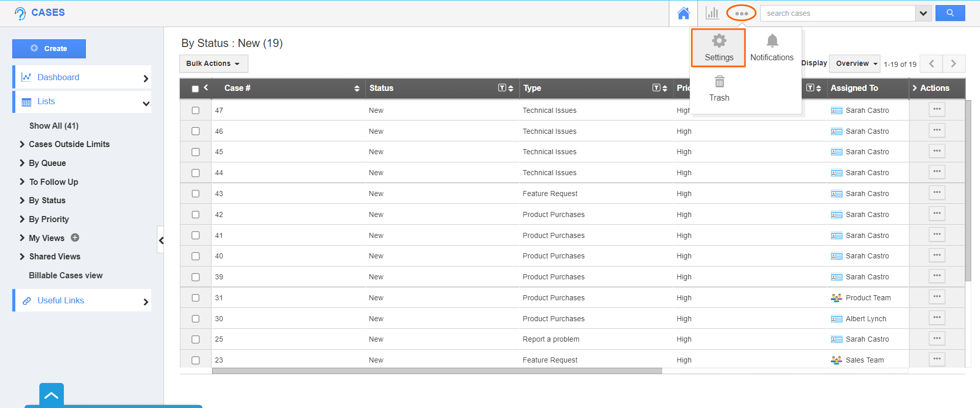The width and height of the screenshot is (980, 408).
Task: Go to the Home icon
Action: pyautogui.click(x=683, y=13)
